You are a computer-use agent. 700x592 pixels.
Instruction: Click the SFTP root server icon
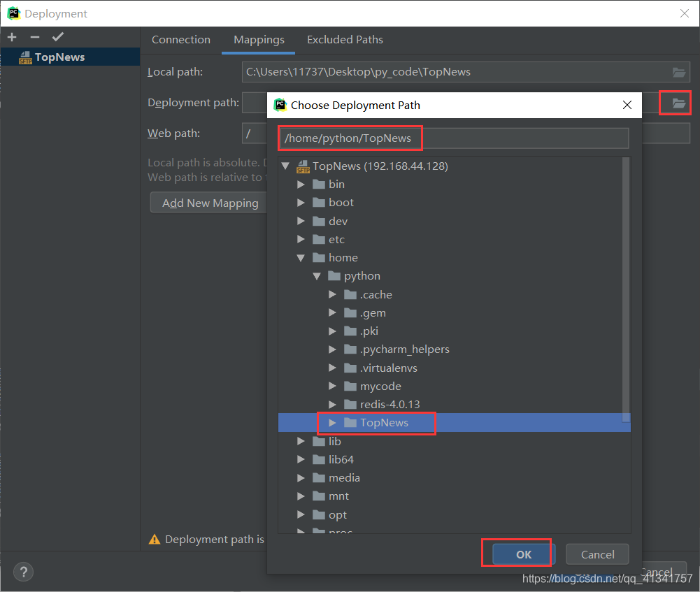pyautogui.click(x=303, y=166)
